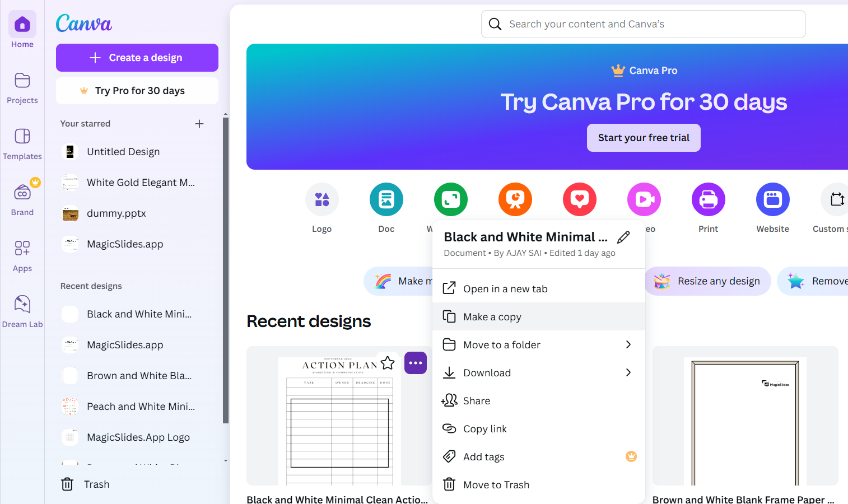The height and width of the screenshot is (504, 848).
Task: Open Dream Lab
Action: coord(22,312)
